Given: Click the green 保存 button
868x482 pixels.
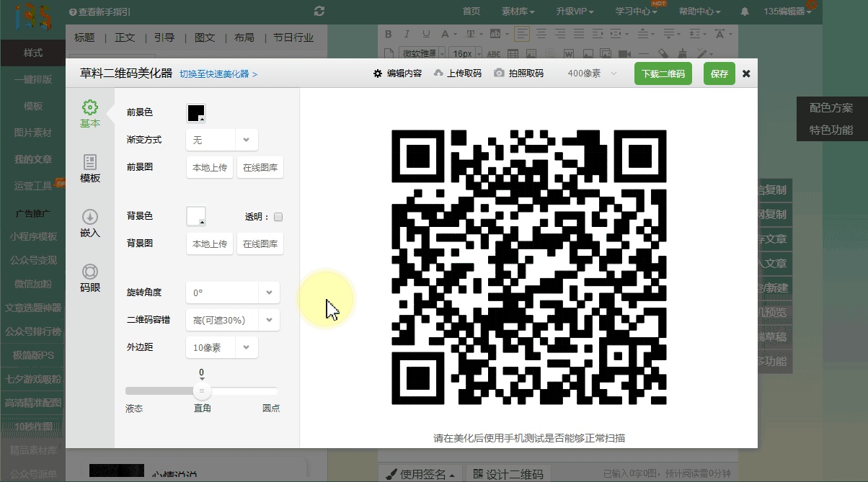Looking at the screenshot, I should (x=719, y=73).
